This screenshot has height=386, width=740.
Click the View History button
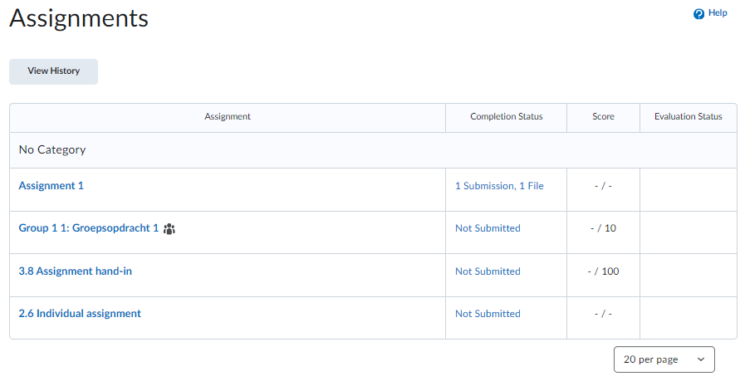pyautogui.click(x=53, y=71)
